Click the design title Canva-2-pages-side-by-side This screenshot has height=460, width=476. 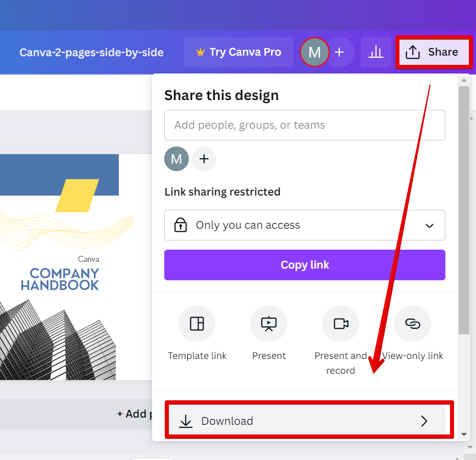click(91, 52)
